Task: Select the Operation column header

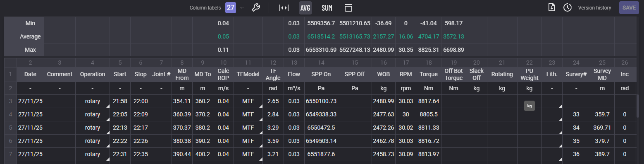Action: [x=93, y=75]
